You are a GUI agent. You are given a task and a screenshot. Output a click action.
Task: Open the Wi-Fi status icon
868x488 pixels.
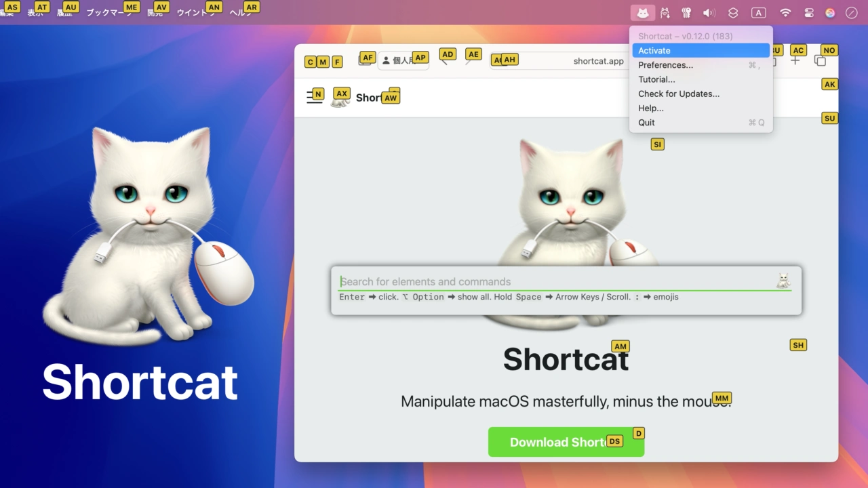[x=785, y=13]
